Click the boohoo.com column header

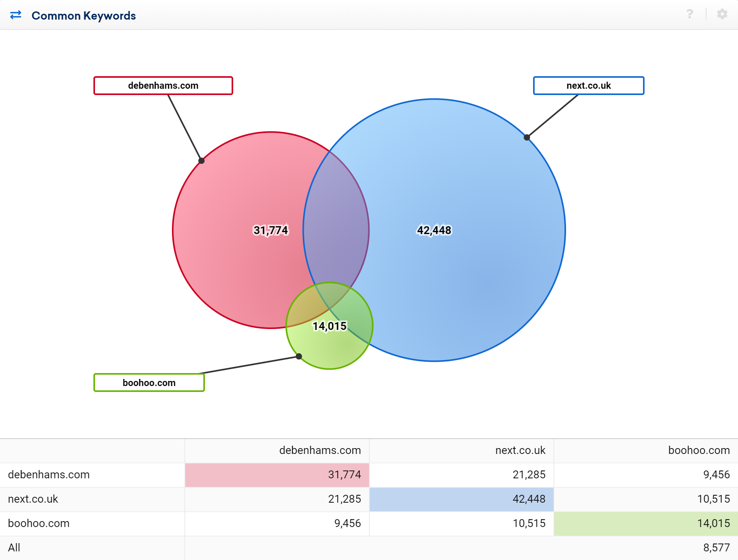pos(699,450)
